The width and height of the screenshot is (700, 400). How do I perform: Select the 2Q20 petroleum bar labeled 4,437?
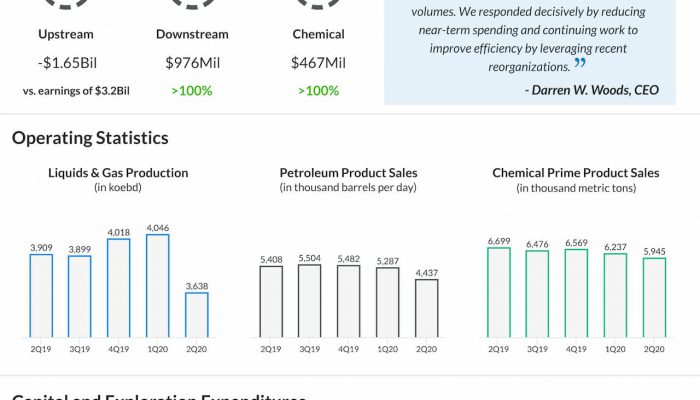click(427, 308)
